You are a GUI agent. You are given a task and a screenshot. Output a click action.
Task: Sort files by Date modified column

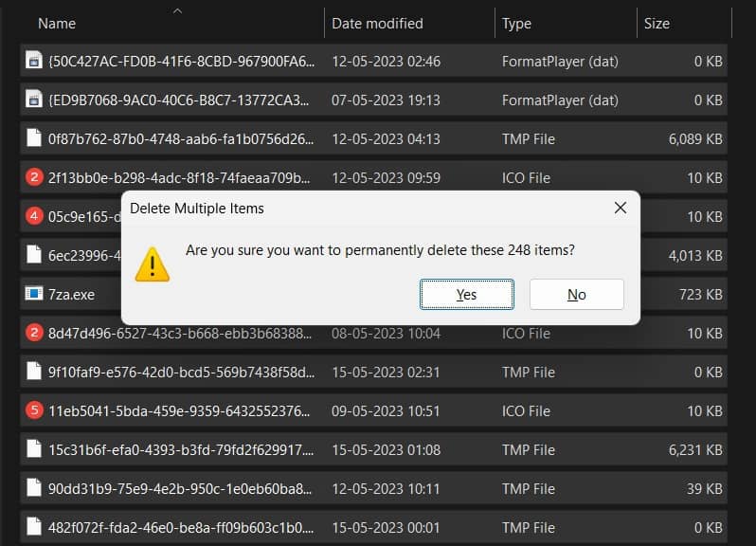pos(377,24)
